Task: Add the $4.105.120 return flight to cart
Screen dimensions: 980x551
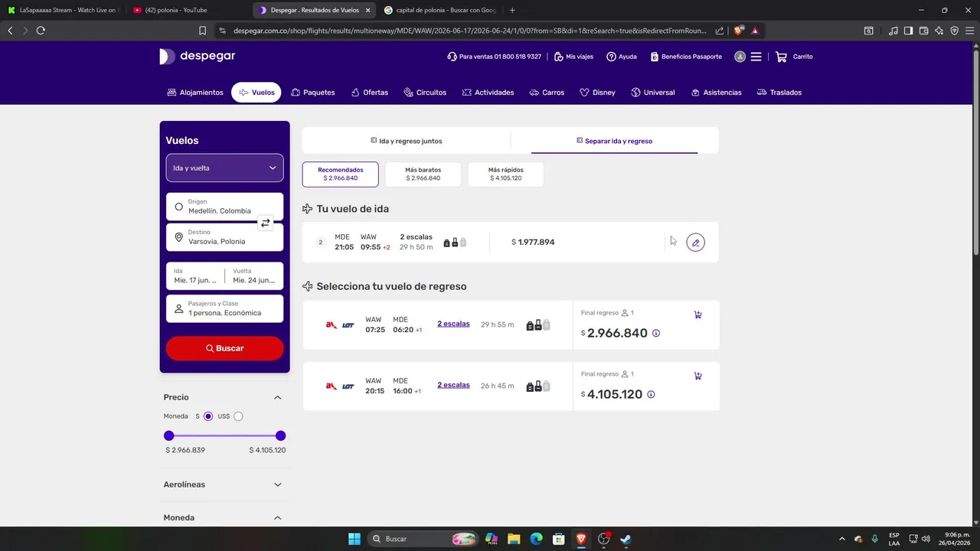Action: pyautogui.click(x=697, y=376)
